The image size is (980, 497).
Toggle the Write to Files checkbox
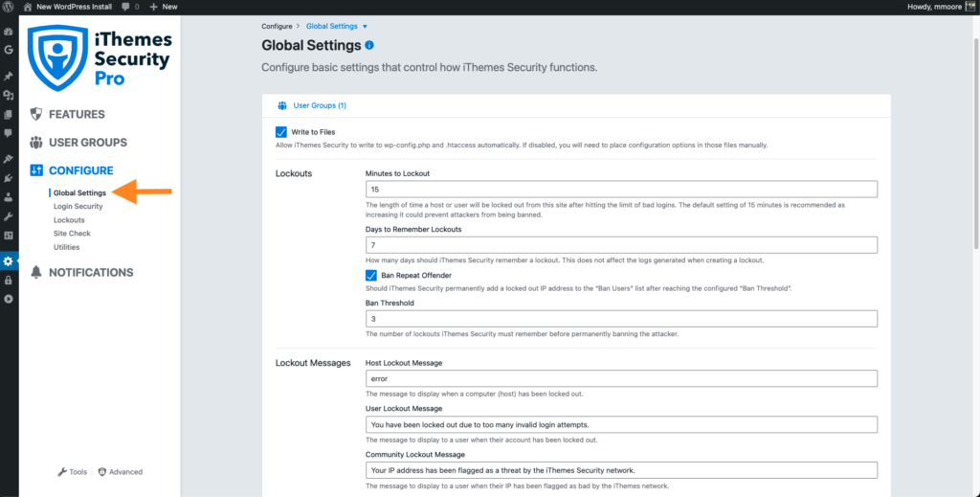pyautogui.click(x=281, y=132)
